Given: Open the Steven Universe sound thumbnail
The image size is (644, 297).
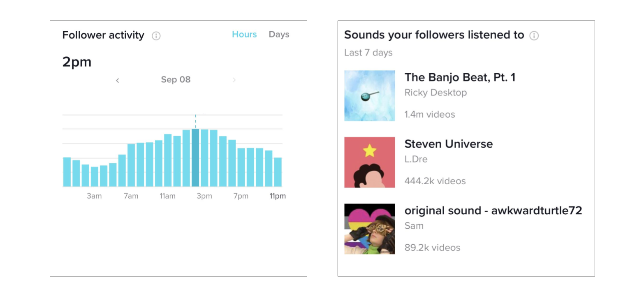Looking at the screenshot, I should 369,162.
